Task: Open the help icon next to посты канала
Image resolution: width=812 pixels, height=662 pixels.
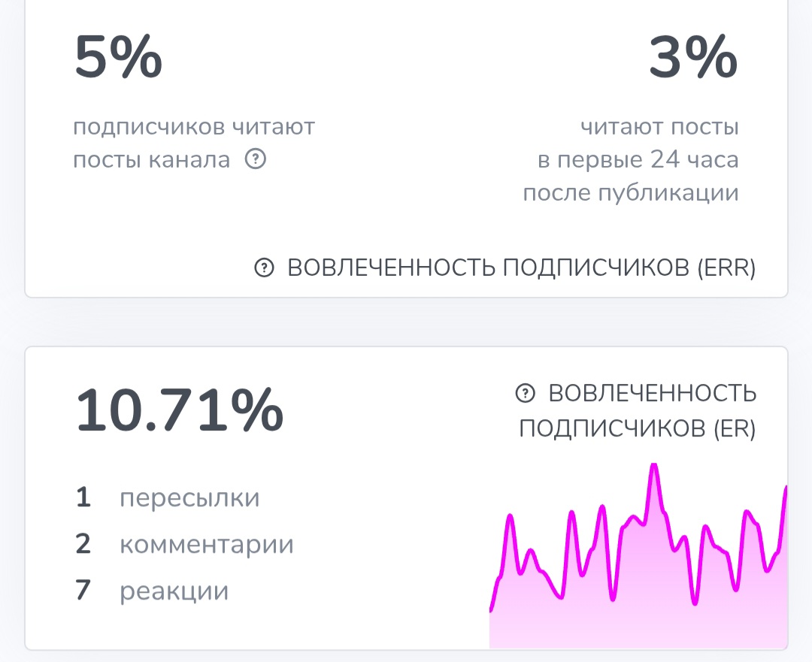Action: click(256, 159)
